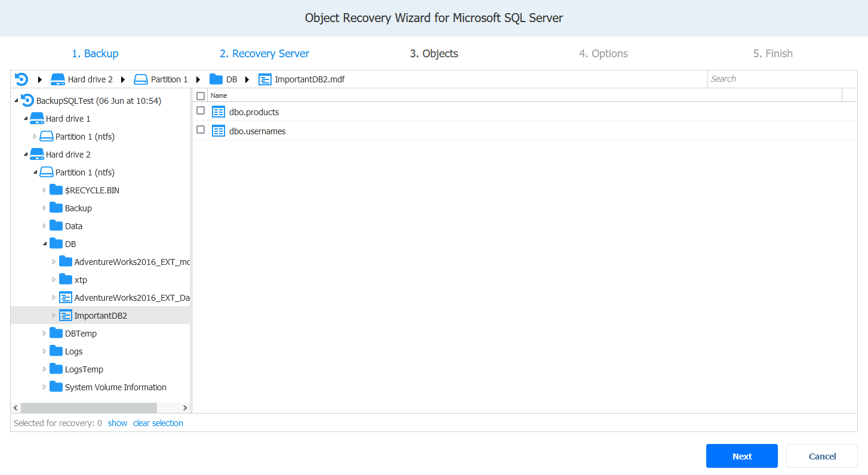Expand the Backup folder node
Viewport: 868px width, 475px height.
pos(45,208)
